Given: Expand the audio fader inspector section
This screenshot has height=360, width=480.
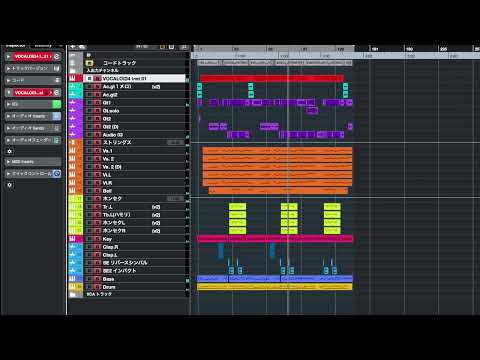Looking at the screenshot, I should pyautogui.click(x=9, y=140).
